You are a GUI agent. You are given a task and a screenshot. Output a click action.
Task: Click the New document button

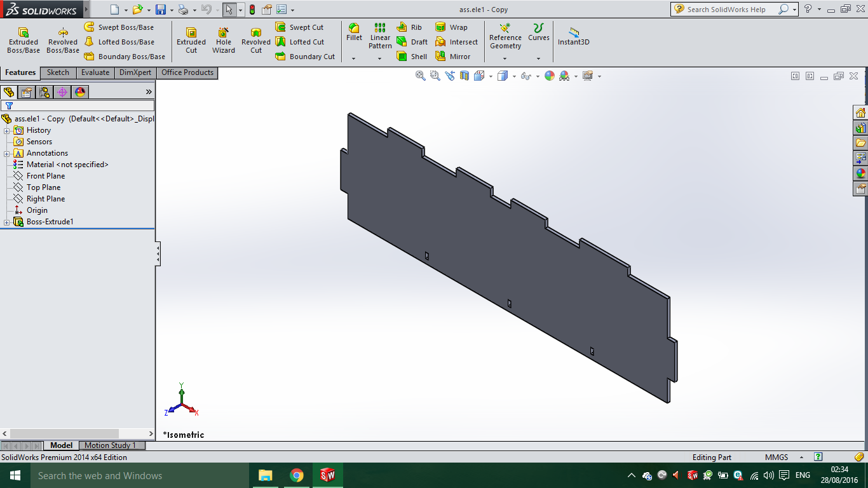tap(114, 10)
